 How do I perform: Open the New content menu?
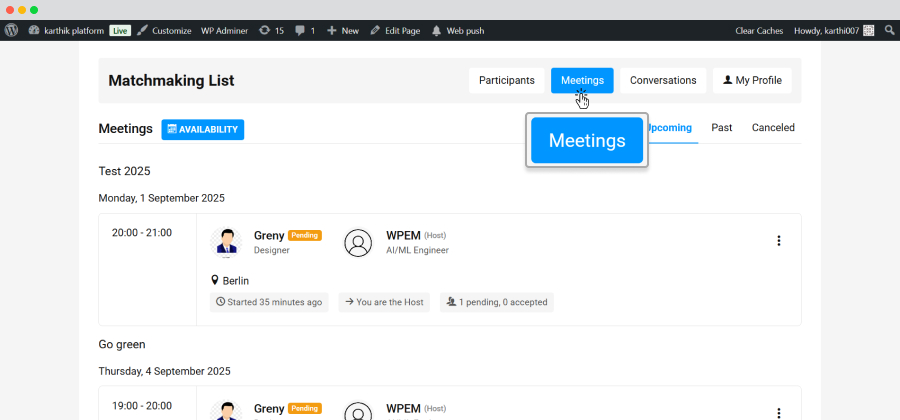343,31
